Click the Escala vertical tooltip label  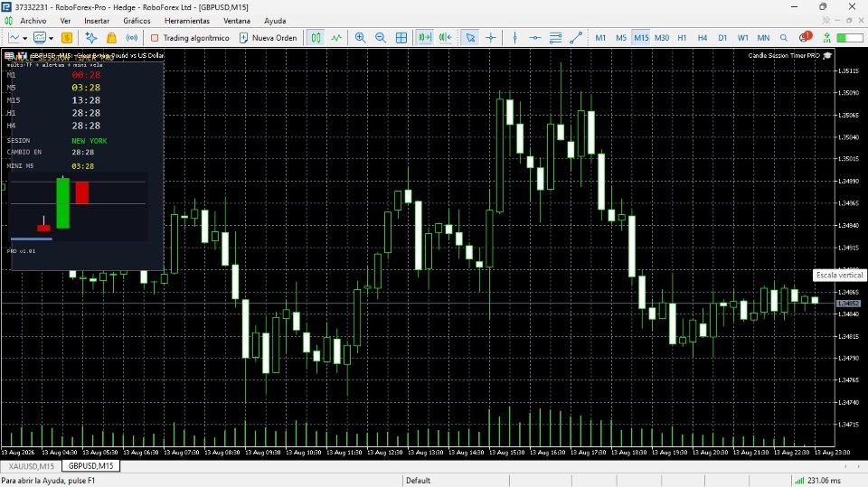(839, 275)
